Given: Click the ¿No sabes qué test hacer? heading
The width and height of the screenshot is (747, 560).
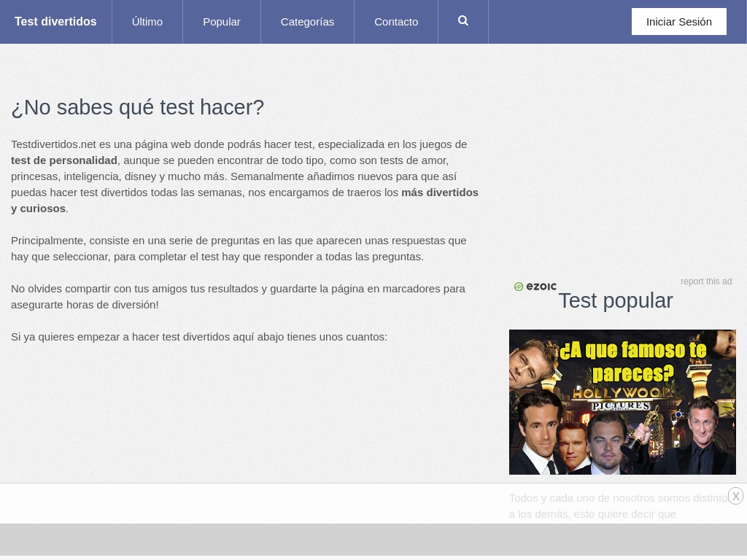Looking at the screenshot, I should [137, 107].
